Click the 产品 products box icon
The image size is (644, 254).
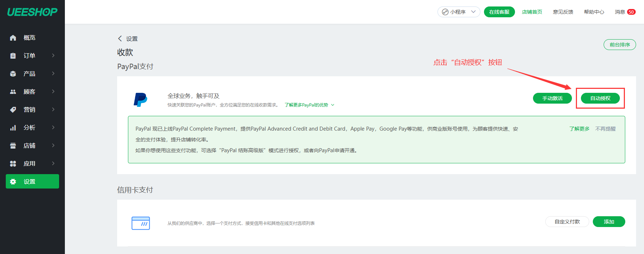[13, 74]
